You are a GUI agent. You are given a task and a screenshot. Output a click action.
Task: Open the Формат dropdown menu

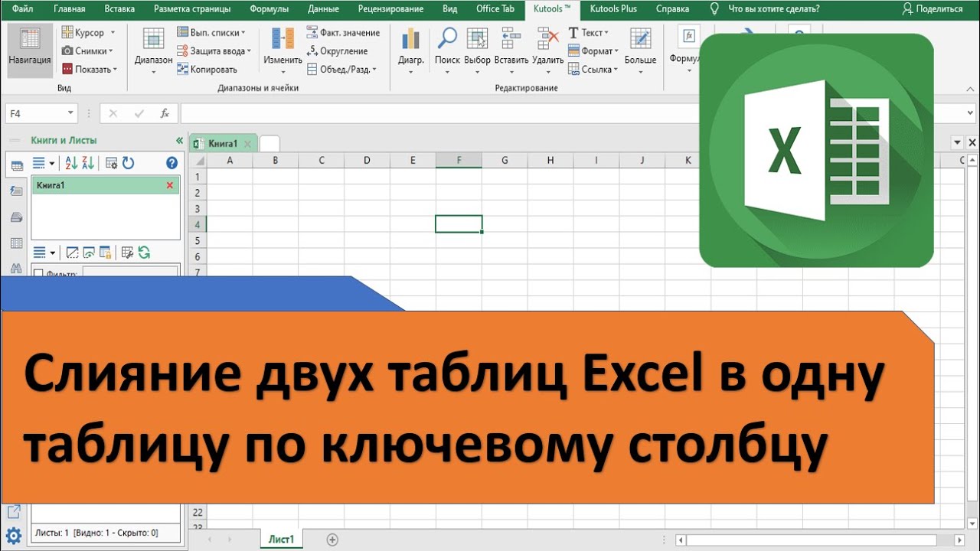tap(593, 51)
